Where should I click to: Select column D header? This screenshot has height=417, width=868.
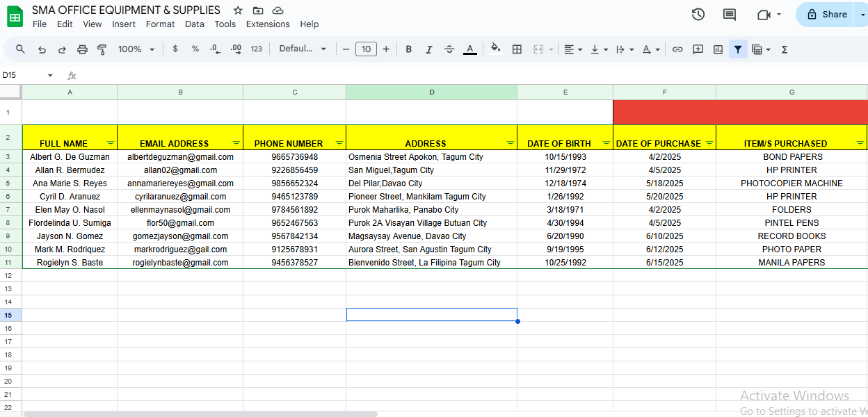(431, 92)
